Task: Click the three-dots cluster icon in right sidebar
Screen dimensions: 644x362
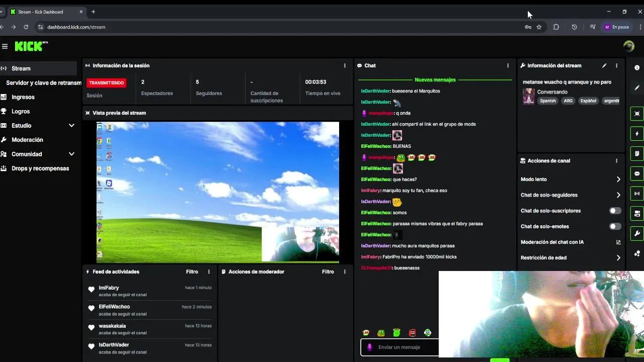Action: (x=637, y=253)
